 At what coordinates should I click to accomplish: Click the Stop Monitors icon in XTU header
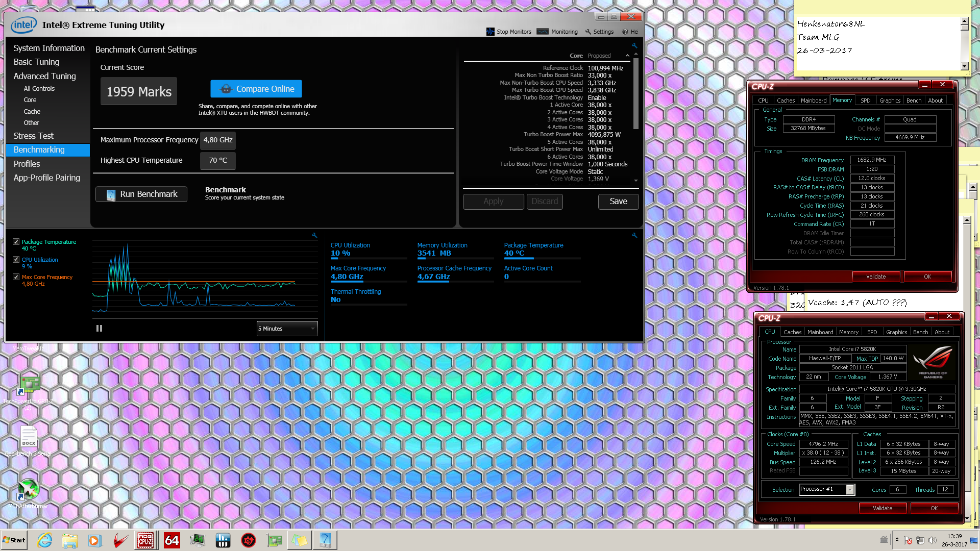point(490,32)
